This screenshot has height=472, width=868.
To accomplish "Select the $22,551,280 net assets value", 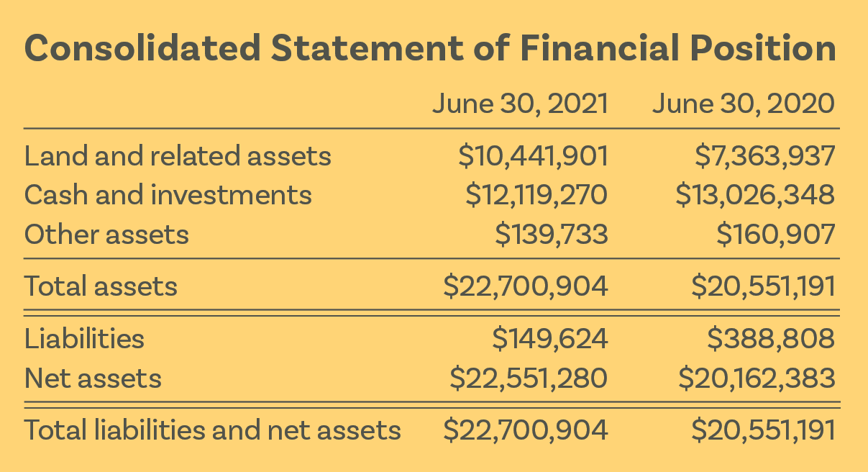I will [529, 378].
